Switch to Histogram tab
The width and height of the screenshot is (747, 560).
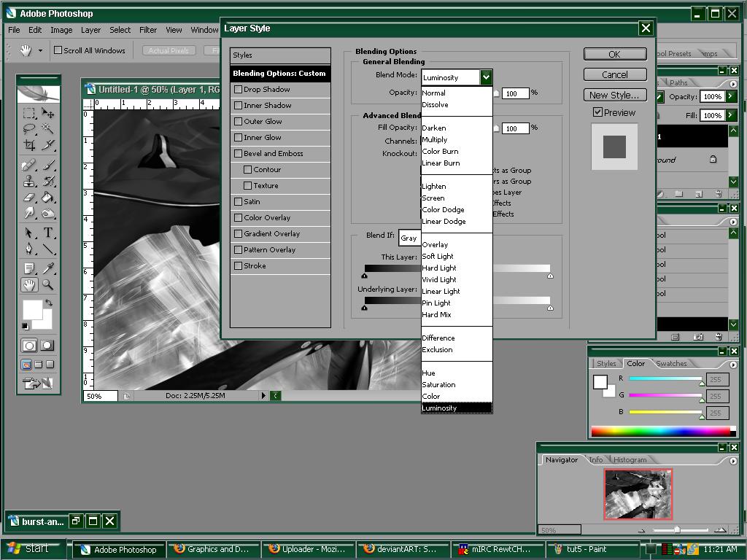coord(630,459)
